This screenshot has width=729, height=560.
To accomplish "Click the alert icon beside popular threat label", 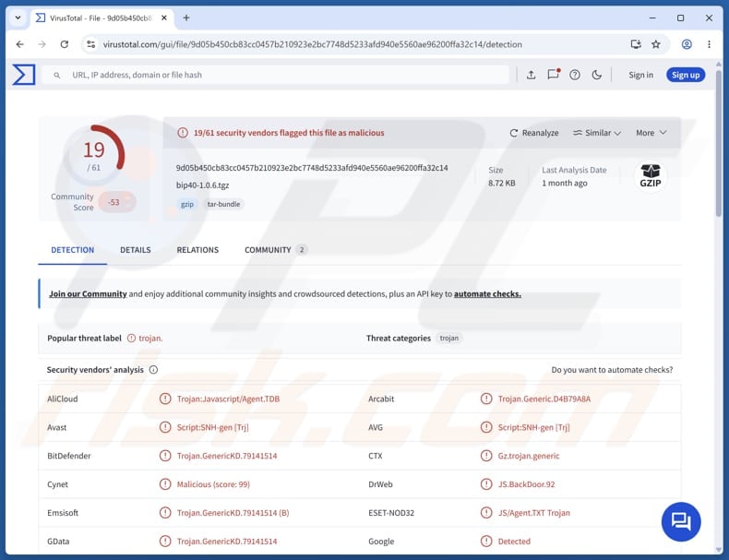I will pyautogui.click(x=132, y=338).
